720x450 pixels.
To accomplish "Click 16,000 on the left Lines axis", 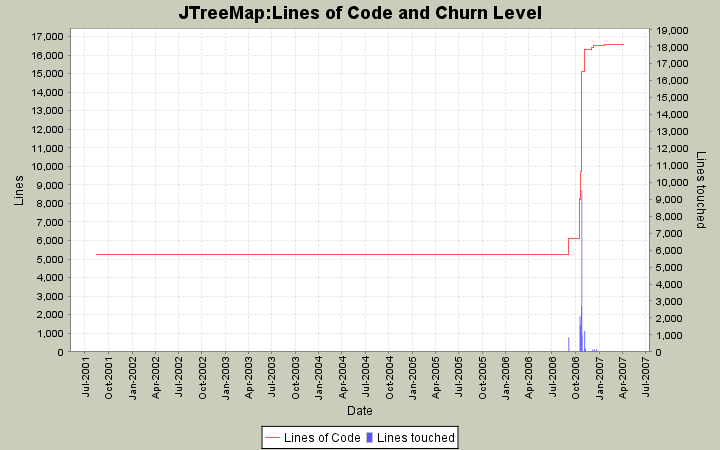I will pyautogui.click(x=47, y=55).
